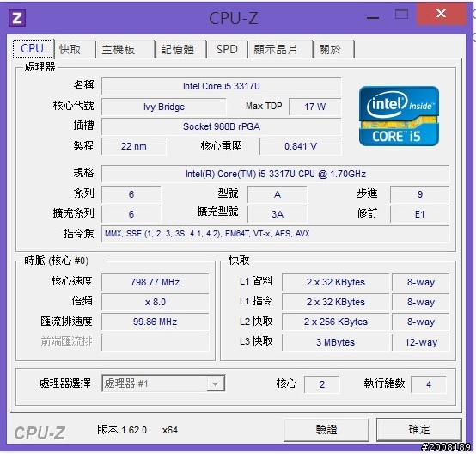Screen dimensions: 476x454
Task: Confirm with the 確定 button
Action: 419,429
